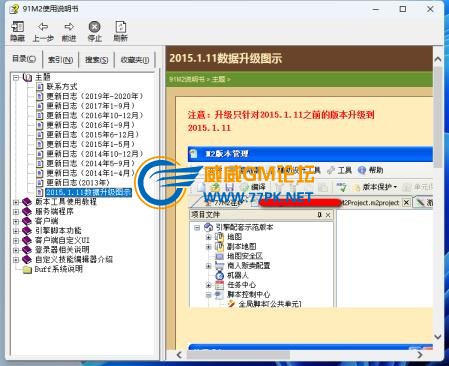Expand the 自定义技能编辑器介绍 node
Image resolution: width=449 pixels, height=366 pixels.
pyautogui.click(x=16, y=259)
